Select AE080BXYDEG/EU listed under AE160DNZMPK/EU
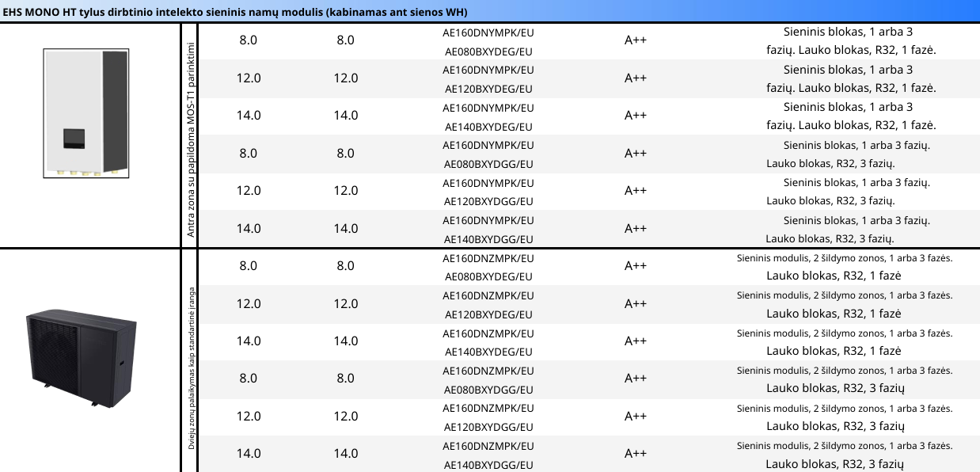980x472 pixels. coord(488,277)
